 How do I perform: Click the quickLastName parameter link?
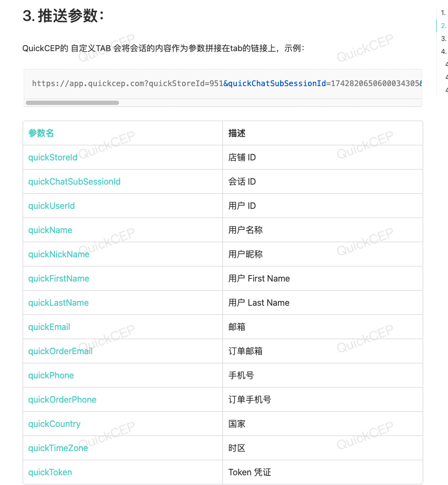[59, 303]
